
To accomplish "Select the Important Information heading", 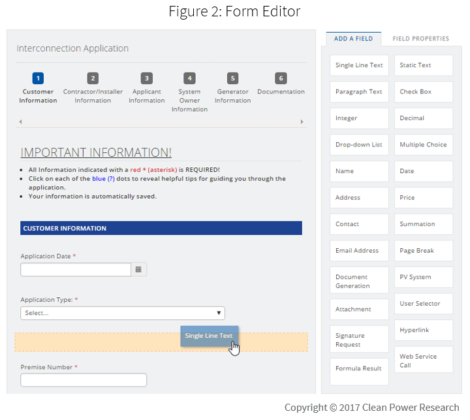I will pyautogui.click(x=96, y=152).
